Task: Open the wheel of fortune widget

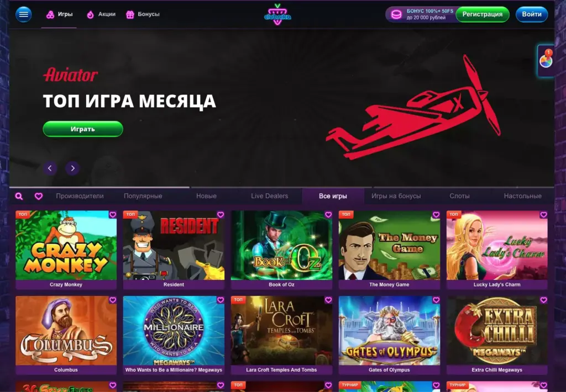Action: 546,61
